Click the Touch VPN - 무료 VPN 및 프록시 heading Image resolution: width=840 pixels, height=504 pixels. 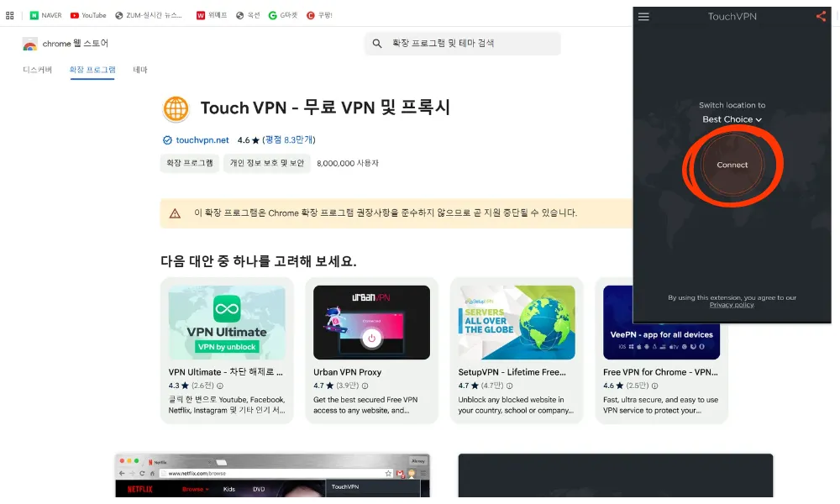[x=325, y=108]
